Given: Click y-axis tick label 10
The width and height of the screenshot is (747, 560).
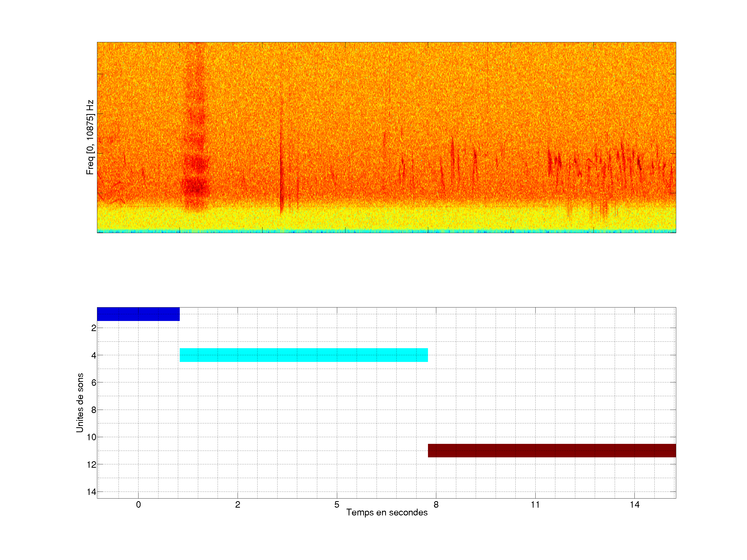Looking at the screenshot, I should [92, 437].
